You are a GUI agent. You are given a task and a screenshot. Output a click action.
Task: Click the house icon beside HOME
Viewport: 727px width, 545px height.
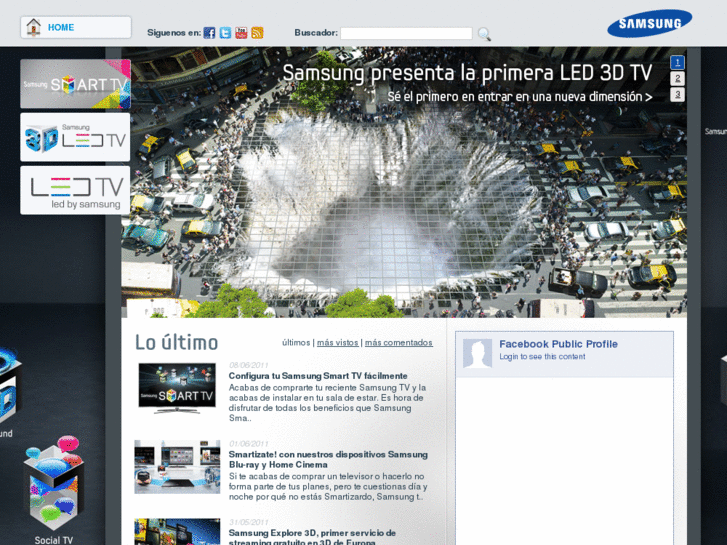click(33, 27)
